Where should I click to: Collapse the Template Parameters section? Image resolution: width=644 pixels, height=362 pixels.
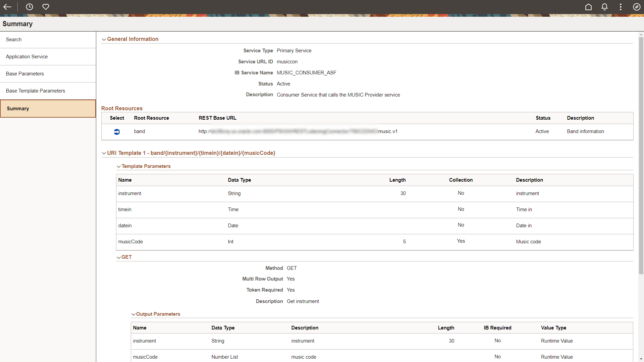coord(119,166)
